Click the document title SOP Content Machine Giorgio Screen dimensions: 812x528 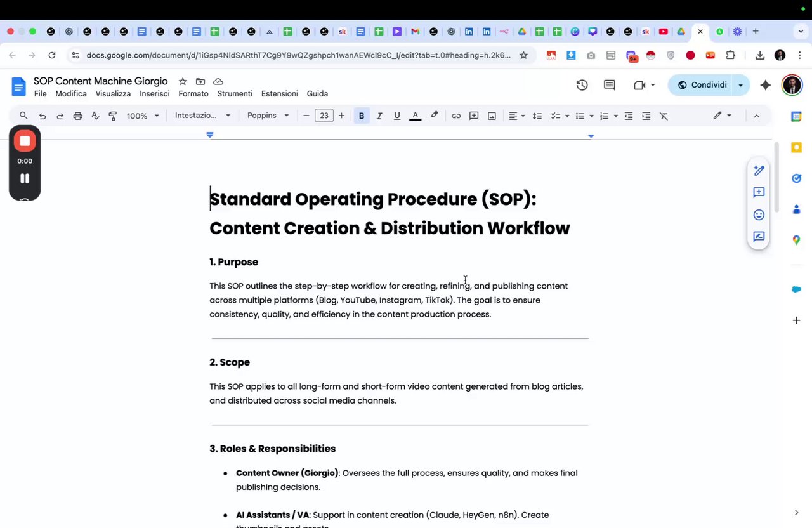(101, 81)
